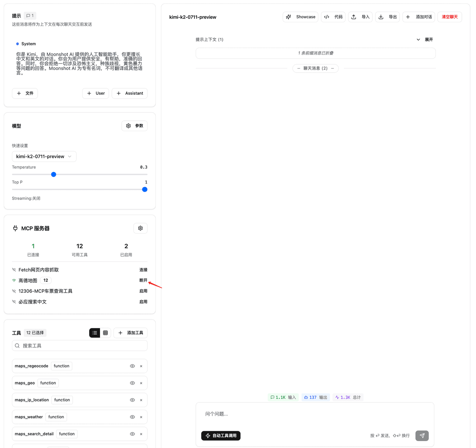476x448 pixels.
Task: Click 导出 export in toolbar
Action: coord(387,17)
